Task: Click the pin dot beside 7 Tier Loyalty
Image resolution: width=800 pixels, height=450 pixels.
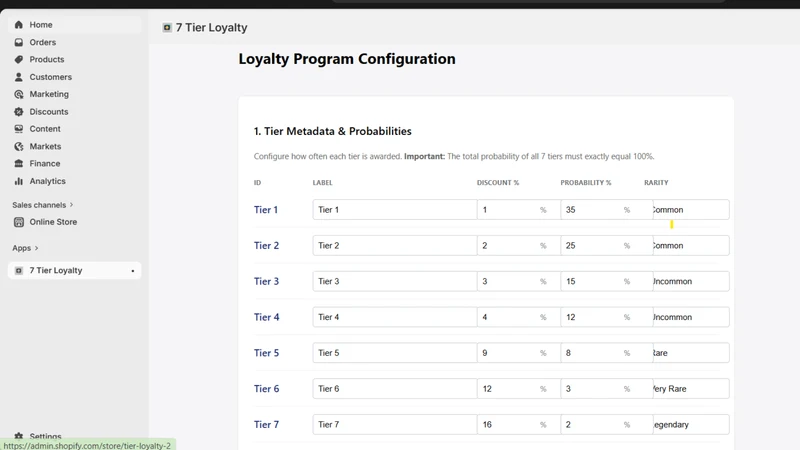Action: pos(133,271)
